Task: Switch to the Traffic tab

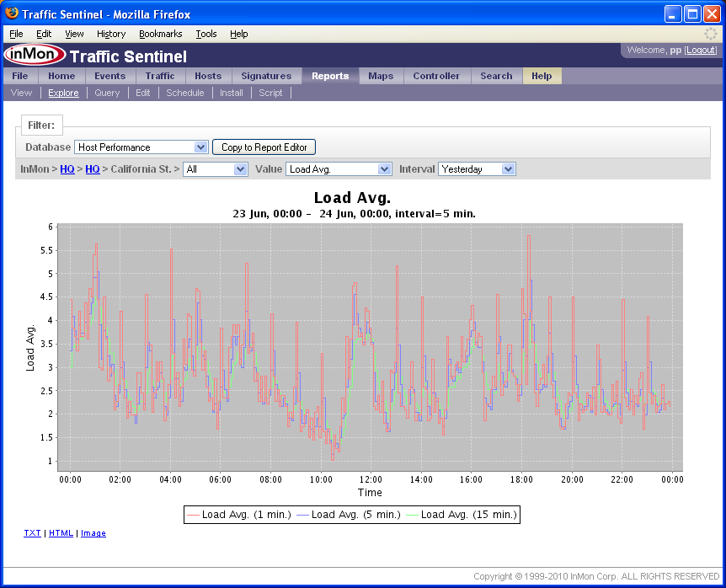Action: [160, 76]
